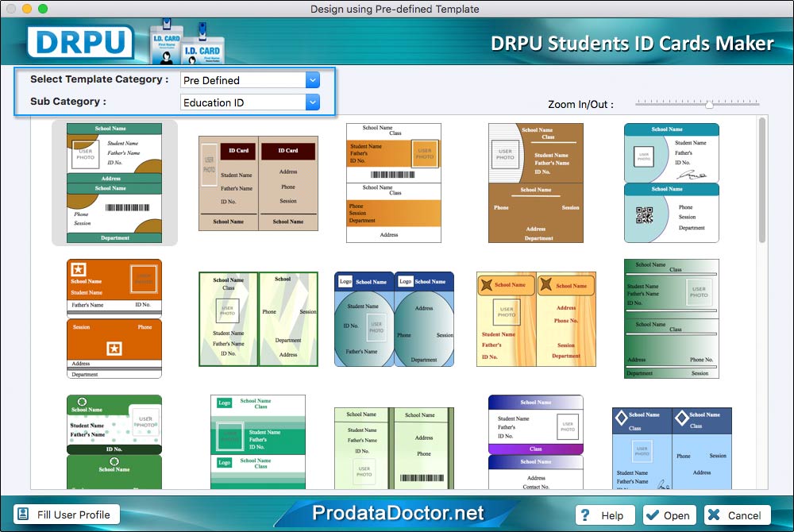Viewport: 794px width, 532px height.
Task: Select the teal template with QR code
Action: pyautogui.click(x=672, y=183)
